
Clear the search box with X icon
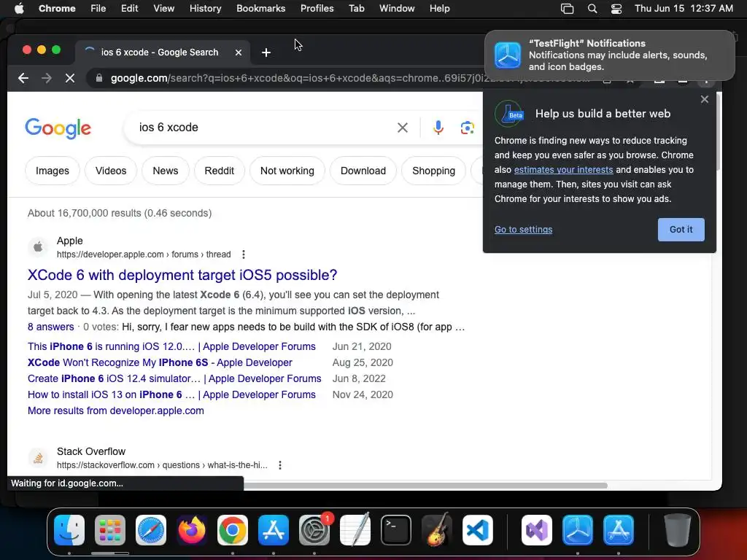(403, 128)
